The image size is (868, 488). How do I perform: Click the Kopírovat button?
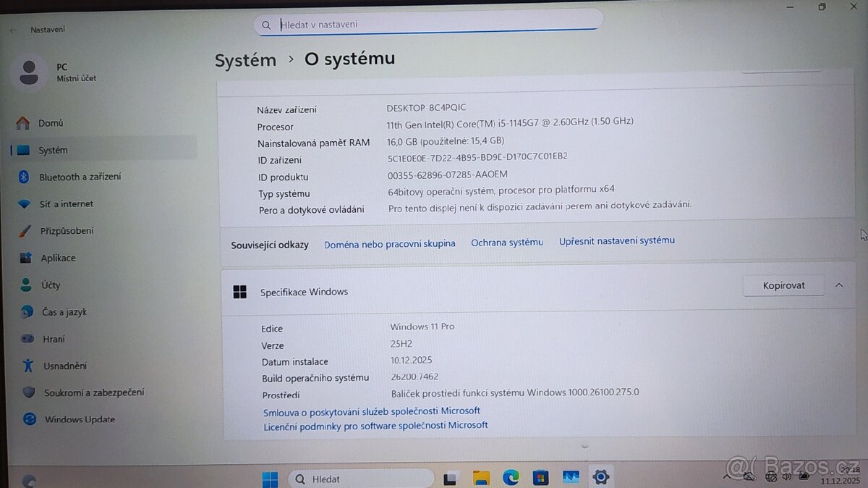[x=783, y=285]
